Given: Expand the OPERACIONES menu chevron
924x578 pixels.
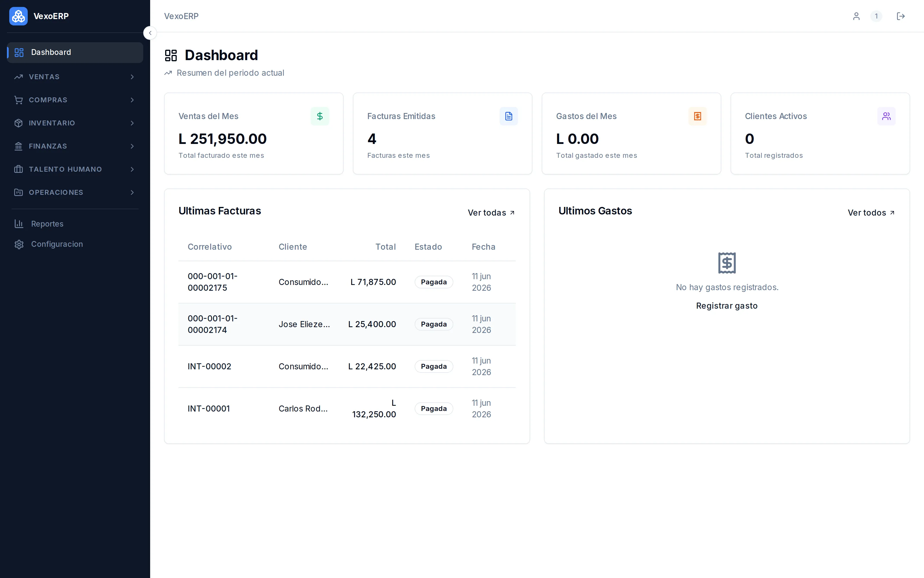Looking at the screenshot, I should click(132, 192).
